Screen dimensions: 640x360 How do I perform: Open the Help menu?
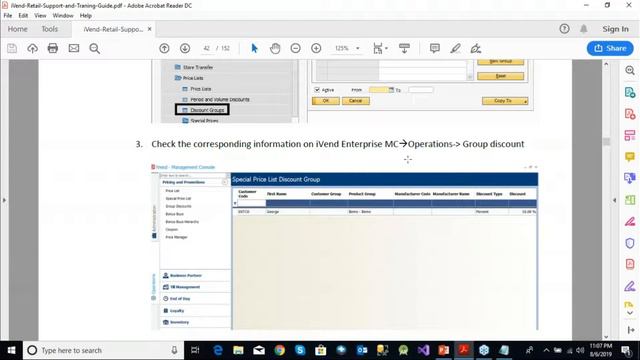tap(86, 16)
